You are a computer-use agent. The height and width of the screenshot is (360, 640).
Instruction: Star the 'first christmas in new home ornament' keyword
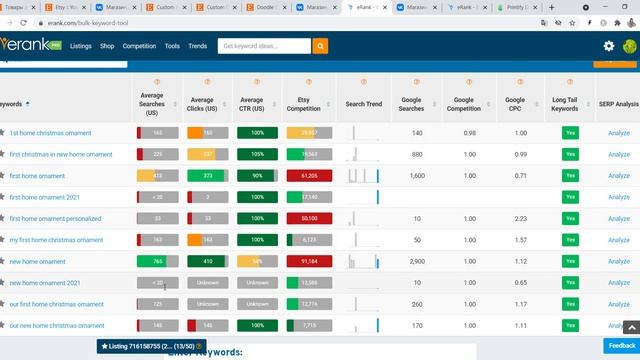click(x=2, y=153)
